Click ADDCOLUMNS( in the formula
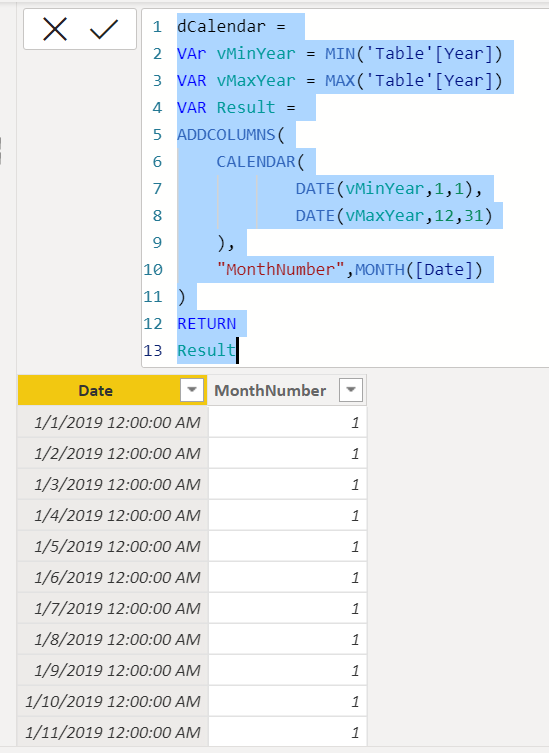This screenshot has height=753, width=549. click(x=231, y=134)
